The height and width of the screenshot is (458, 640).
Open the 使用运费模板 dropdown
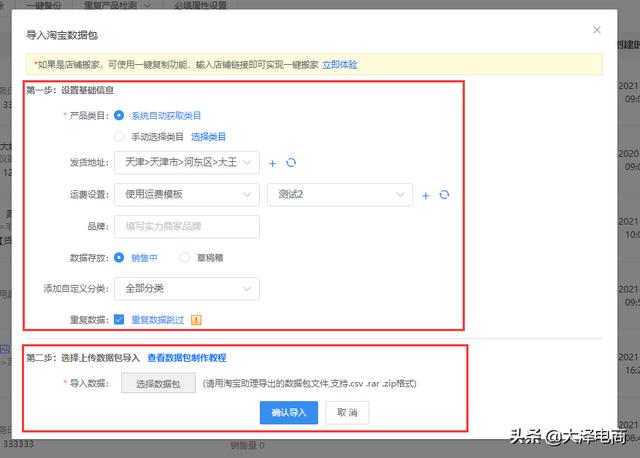[x=186, y=195]
